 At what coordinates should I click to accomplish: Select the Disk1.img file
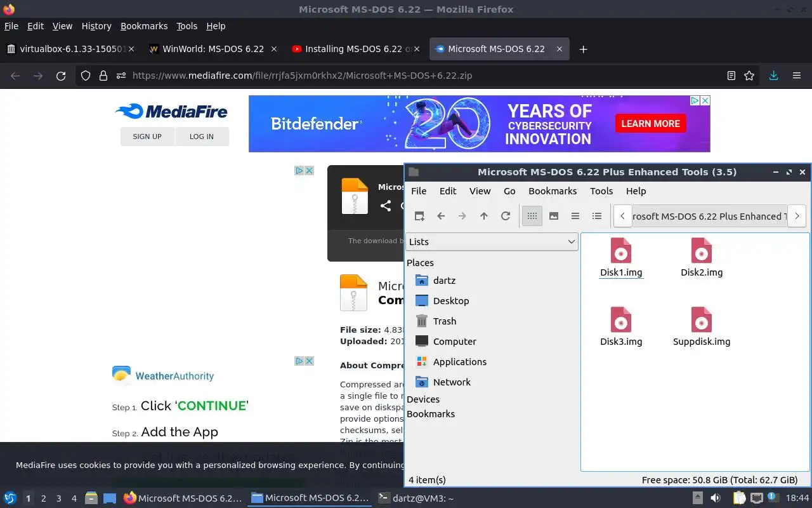[621, 258]
